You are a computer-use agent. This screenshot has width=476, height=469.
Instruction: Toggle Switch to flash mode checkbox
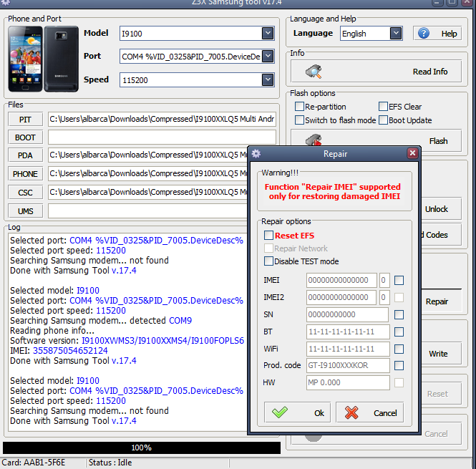299,120
